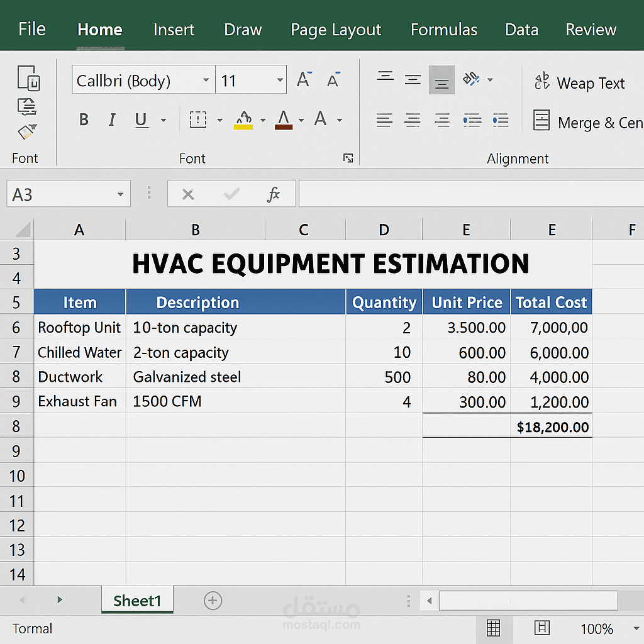Open the fill color dropdown arrow
The image size is (644, 644).
click(263, 120)
